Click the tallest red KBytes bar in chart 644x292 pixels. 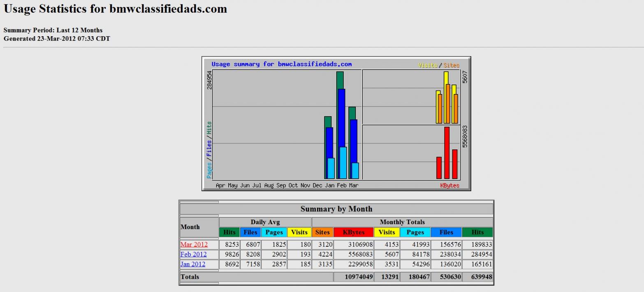tap(447, 153)
